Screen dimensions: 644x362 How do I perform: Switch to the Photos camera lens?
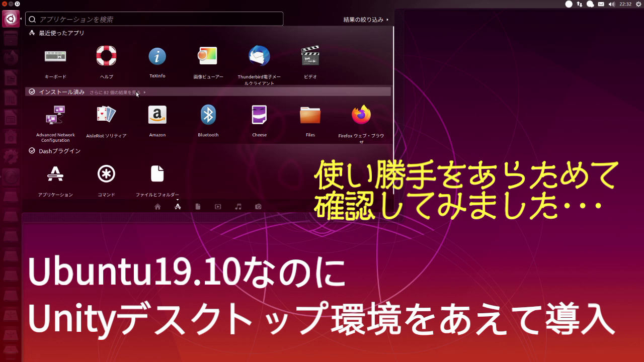[x=258, y=207]
